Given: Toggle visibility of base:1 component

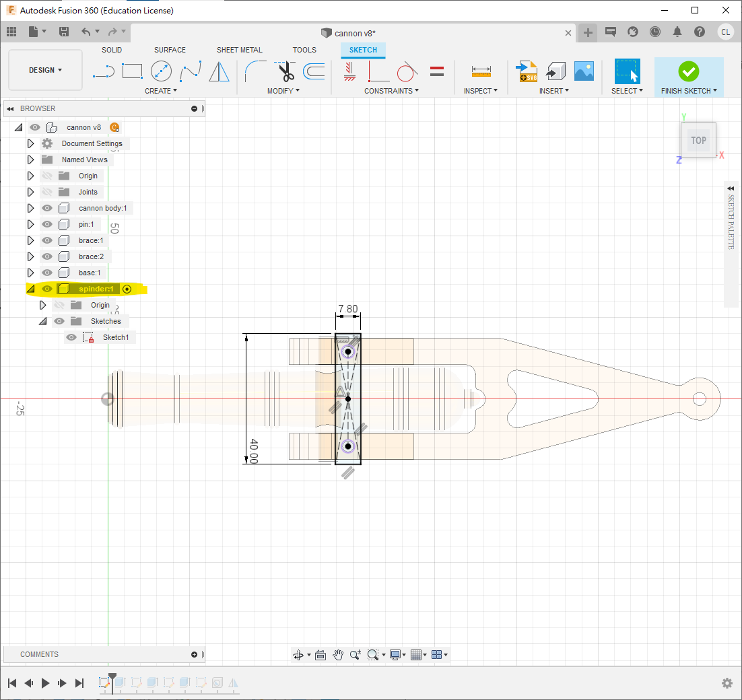Looking at the screenshot, I should coord(47,273).
